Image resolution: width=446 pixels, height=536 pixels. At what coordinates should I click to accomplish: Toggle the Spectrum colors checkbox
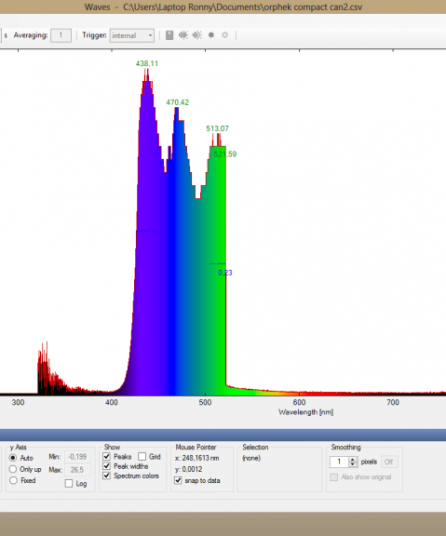point(106,475)
